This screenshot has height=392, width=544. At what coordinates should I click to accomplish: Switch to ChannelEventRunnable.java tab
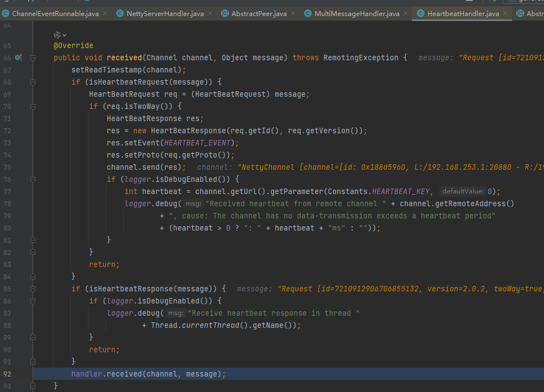pyautogui.click(x=55, y=13)
